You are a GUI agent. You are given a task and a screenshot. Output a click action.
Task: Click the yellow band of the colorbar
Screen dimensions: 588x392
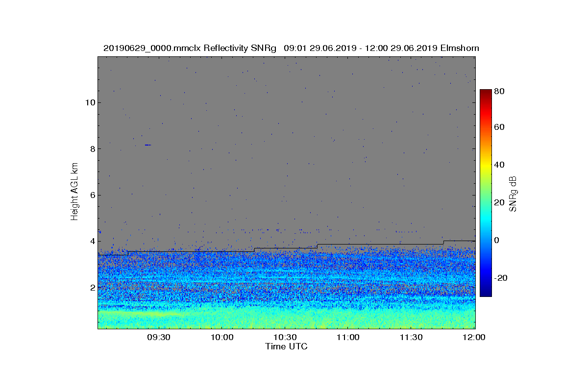486,167
